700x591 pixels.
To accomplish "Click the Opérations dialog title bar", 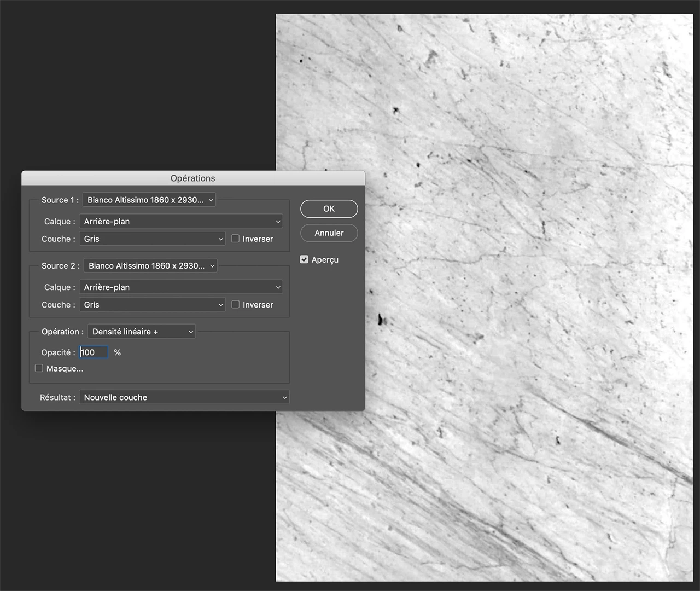I will [193, 178].
